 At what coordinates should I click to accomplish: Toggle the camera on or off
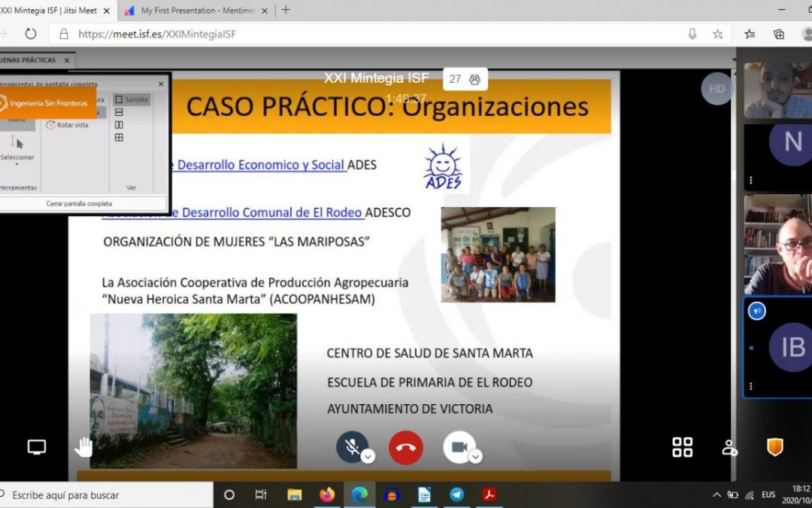tap(459, 447)
